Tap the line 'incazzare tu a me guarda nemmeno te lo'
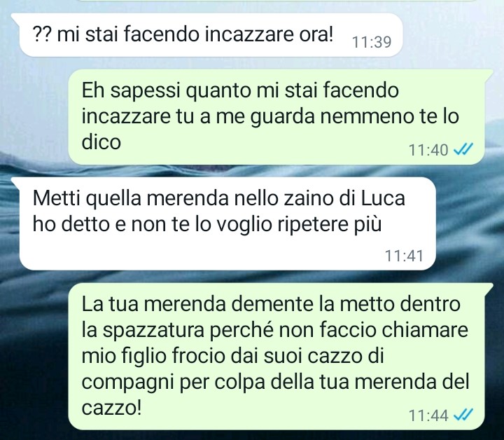 pos(270,117)
